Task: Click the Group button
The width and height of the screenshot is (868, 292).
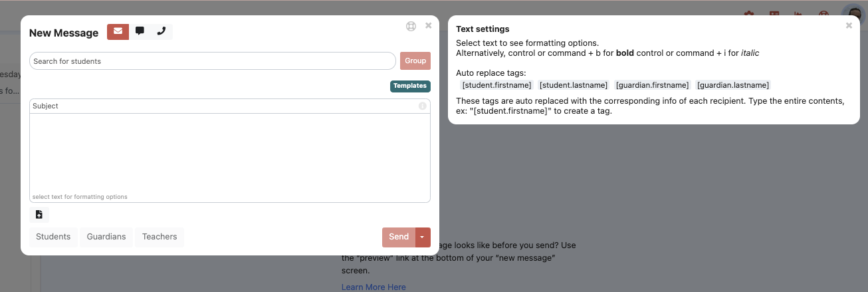Action: 415,61
